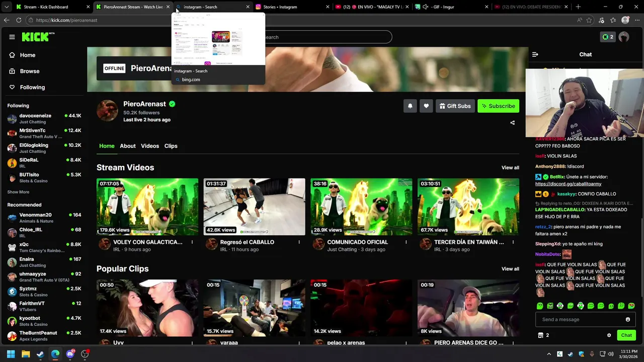Switch to the Stories • Instagram browser tab
Image resolution: width=644 pixels, height=362 pixels.
coord(292,7)
